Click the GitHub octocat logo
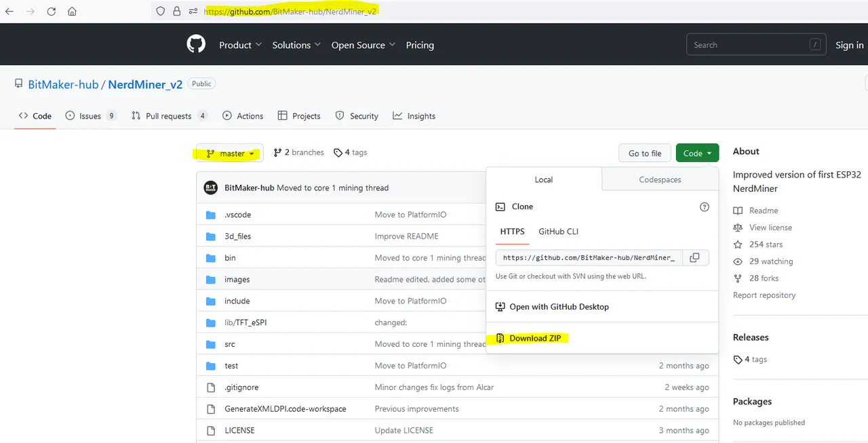This screenshot has width=868, height=443. pyautogui.click(x=196, y=45)
